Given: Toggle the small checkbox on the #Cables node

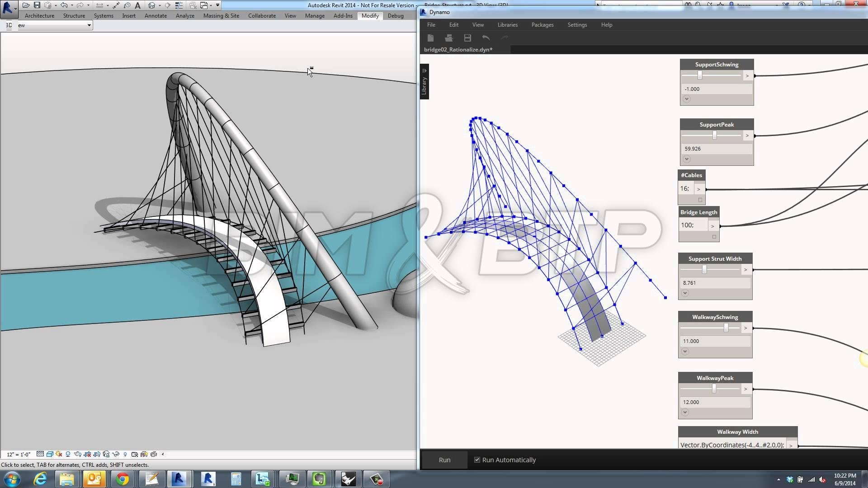Looking at the screenshot, I should [700, 200].
